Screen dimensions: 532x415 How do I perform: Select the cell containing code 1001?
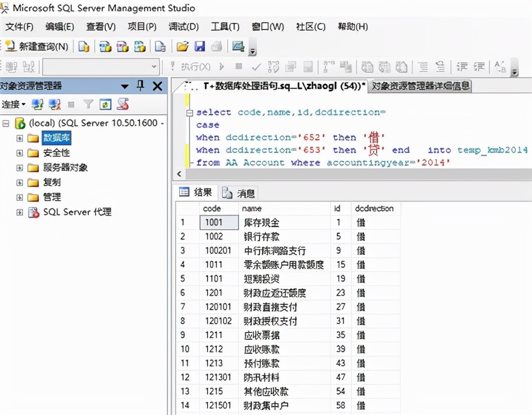(x=218, y=222)
